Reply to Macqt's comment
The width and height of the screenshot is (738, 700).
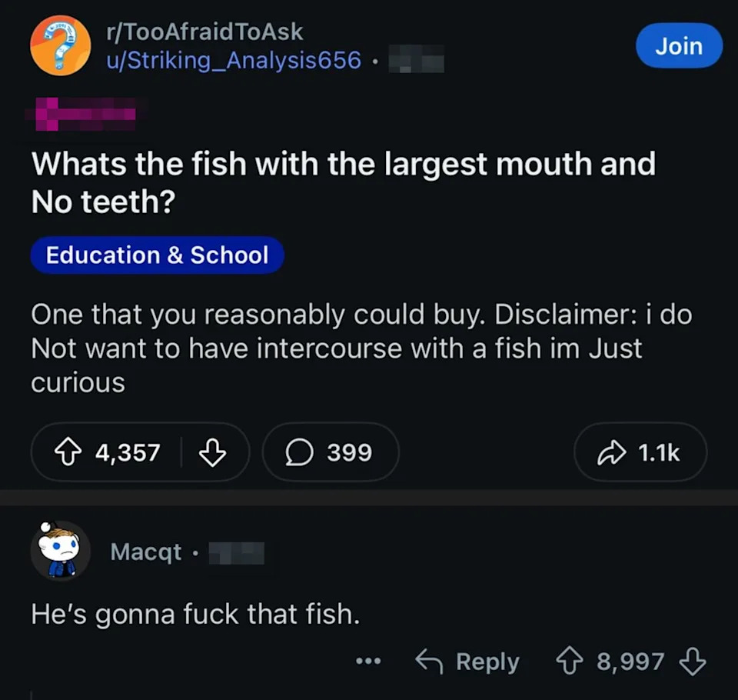pos(468,662)
